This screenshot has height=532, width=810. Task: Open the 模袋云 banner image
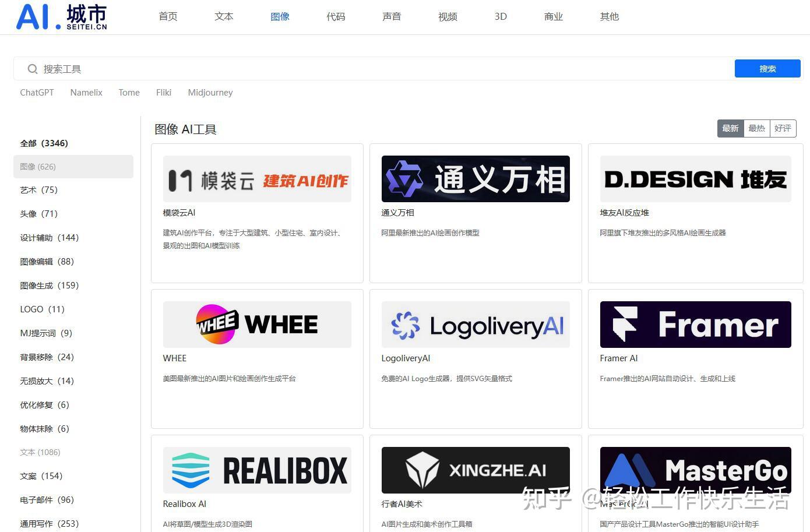pos(257,179)
